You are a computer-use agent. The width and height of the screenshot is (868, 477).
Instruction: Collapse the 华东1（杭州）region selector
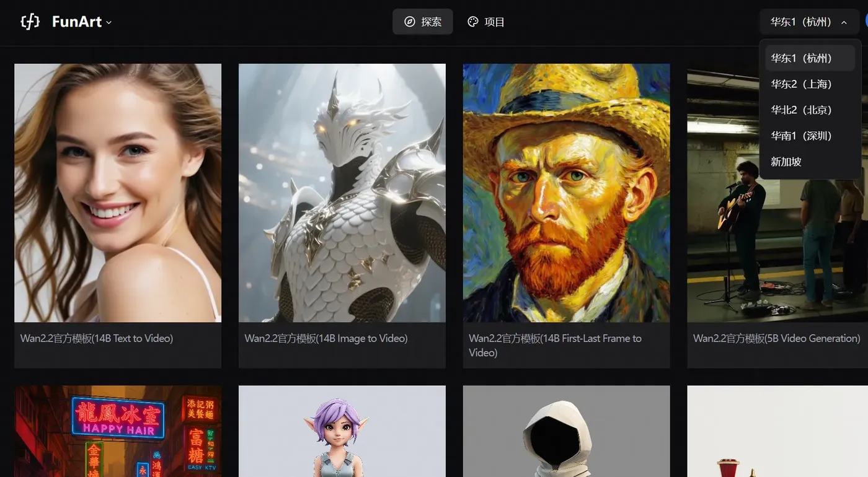(809, 22)
